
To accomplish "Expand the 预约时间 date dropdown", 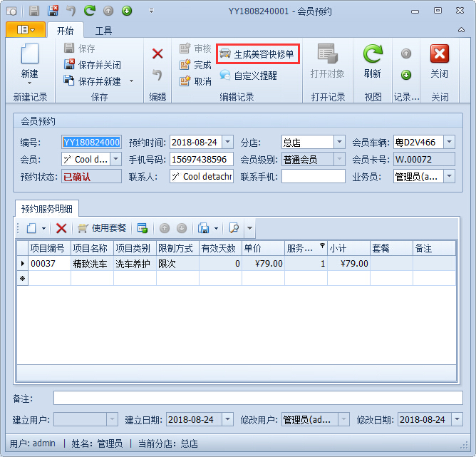I will pos(227,142).
